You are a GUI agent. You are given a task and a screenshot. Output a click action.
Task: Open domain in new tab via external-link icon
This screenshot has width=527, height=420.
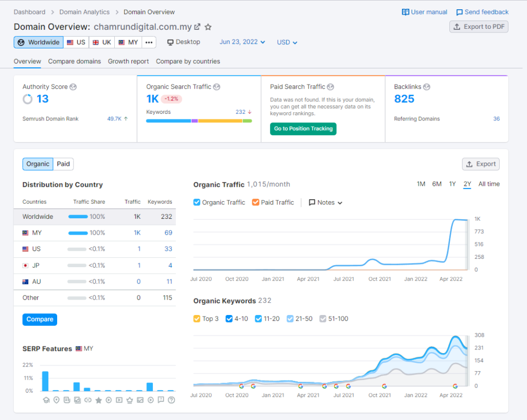coord(198,27)
